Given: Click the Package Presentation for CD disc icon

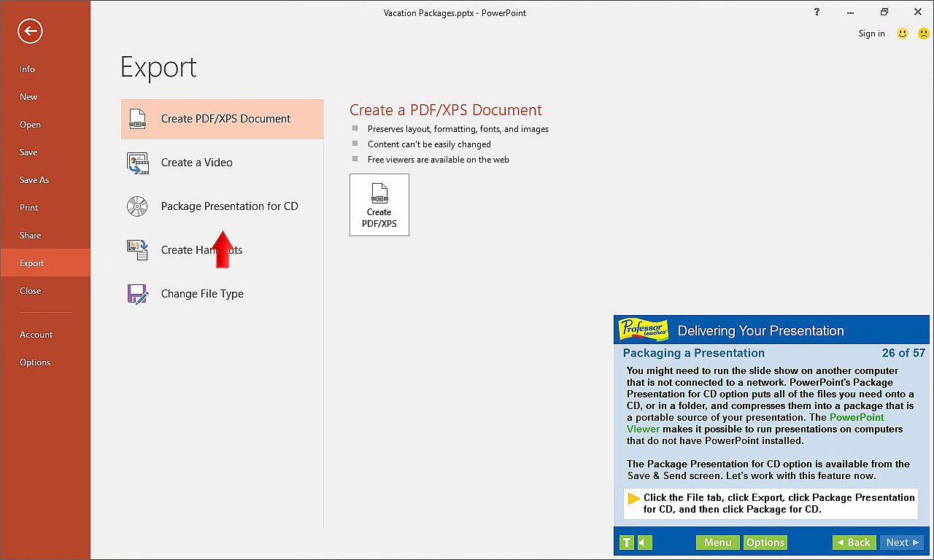Looking at the screenshot, I should tap(137, 206).
